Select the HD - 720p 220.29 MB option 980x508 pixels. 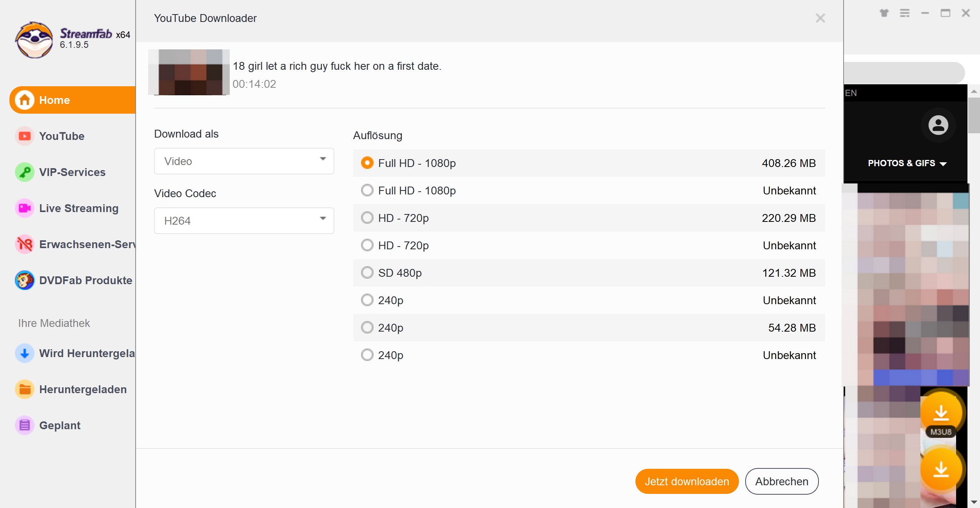pos(367,218)
